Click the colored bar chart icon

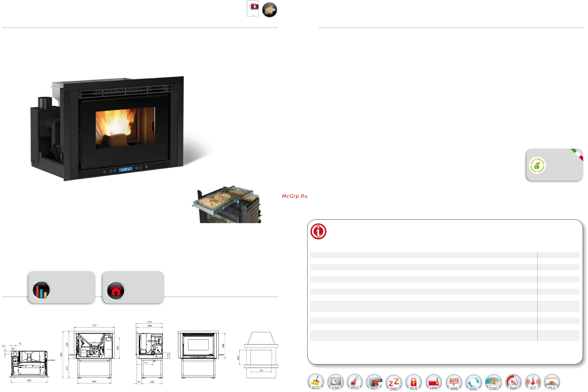[x=41, y=290]
